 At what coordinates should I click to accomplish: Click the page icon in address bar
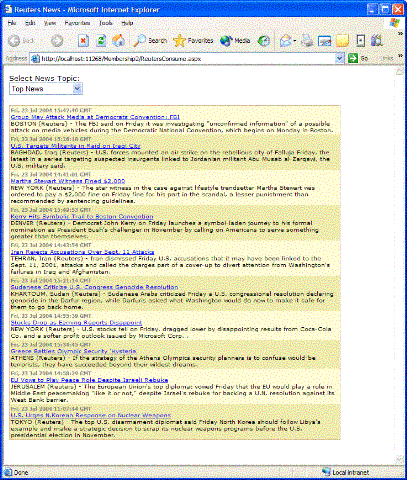(35, 59)
